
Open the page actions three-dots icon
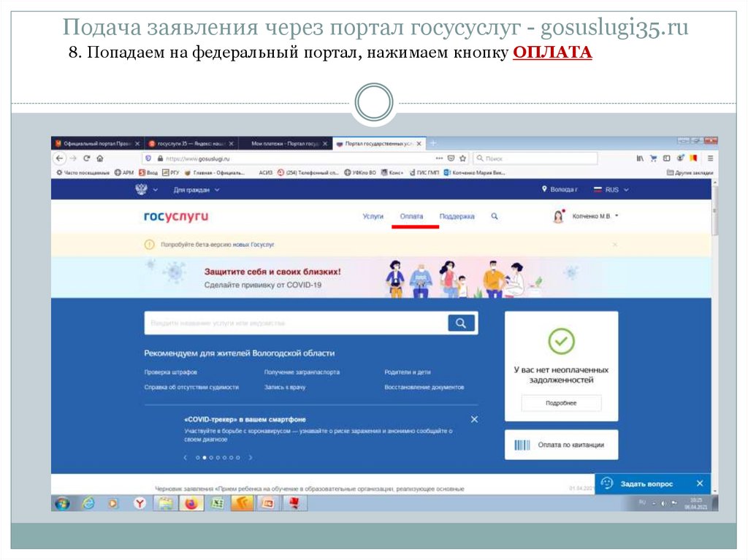tap(439, 158)
